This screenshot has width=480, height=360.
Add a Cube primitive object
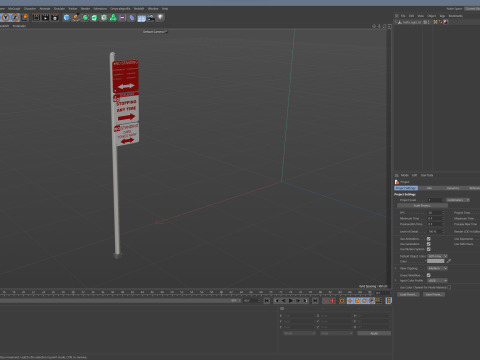point(66,18)
